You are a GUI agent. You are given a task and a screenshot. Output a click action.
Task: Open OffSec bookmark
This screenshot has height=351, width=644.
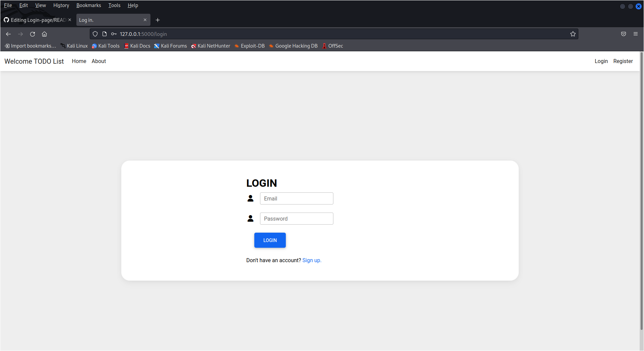(x=332, y=46)
